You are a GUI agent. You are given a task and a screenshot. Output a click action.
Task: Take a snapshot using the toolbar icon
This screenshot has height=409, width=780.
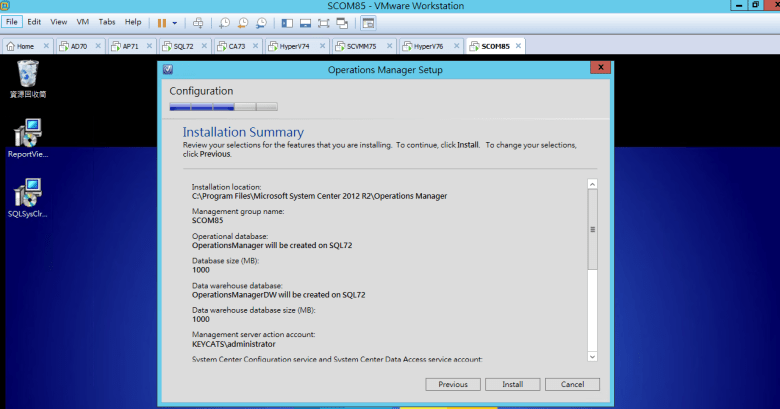pyautogui.click(x=225, y=22)
